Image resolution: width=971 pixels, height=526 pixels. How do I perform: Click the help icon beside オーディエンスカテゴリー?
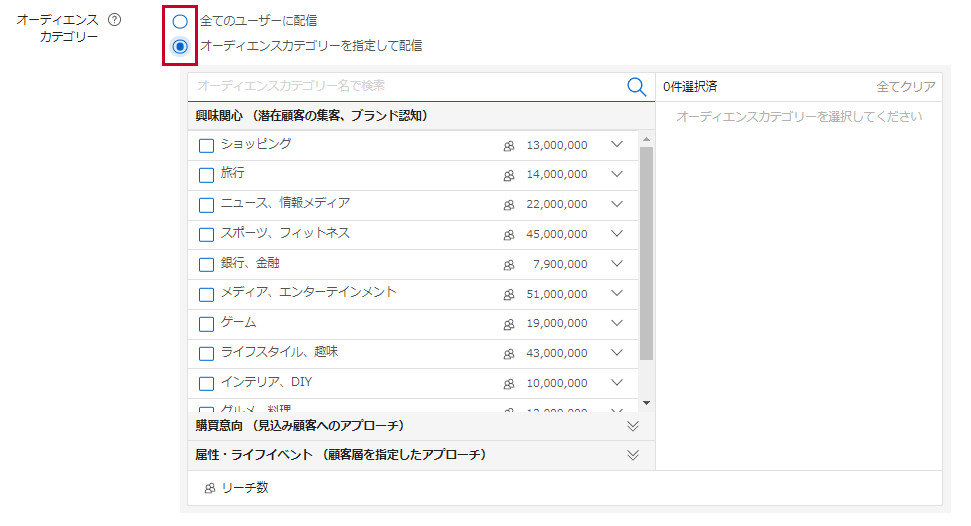(x=114, y=20)
